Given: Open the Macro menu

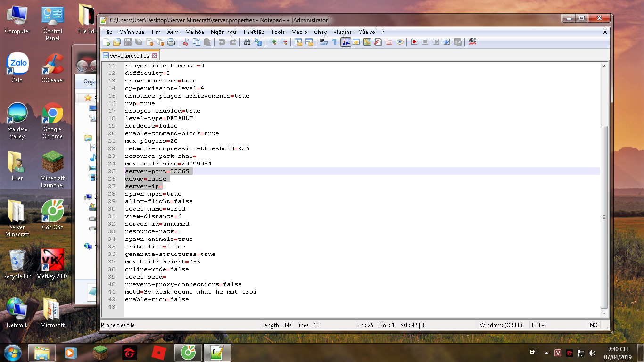Looking at the screenshot, I should click(x=299, y=32).
